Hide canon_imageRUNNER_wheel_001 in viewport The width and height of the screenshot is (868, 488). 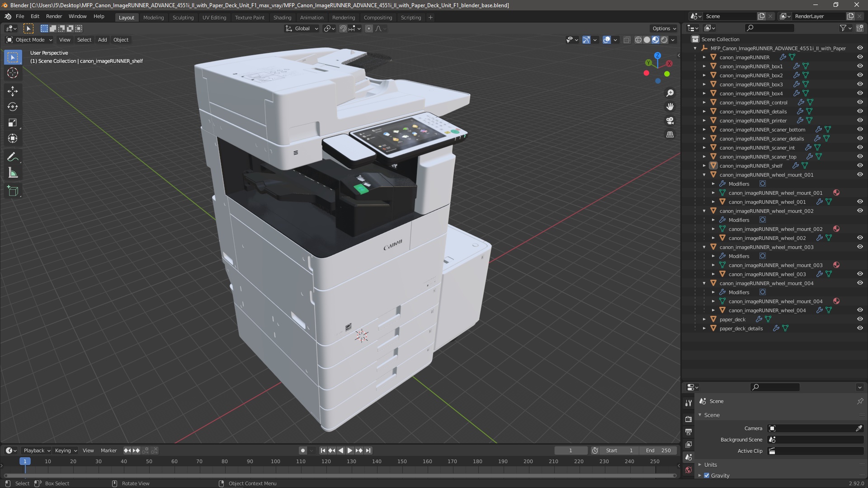pyautogui.click(x=860, y=202)
